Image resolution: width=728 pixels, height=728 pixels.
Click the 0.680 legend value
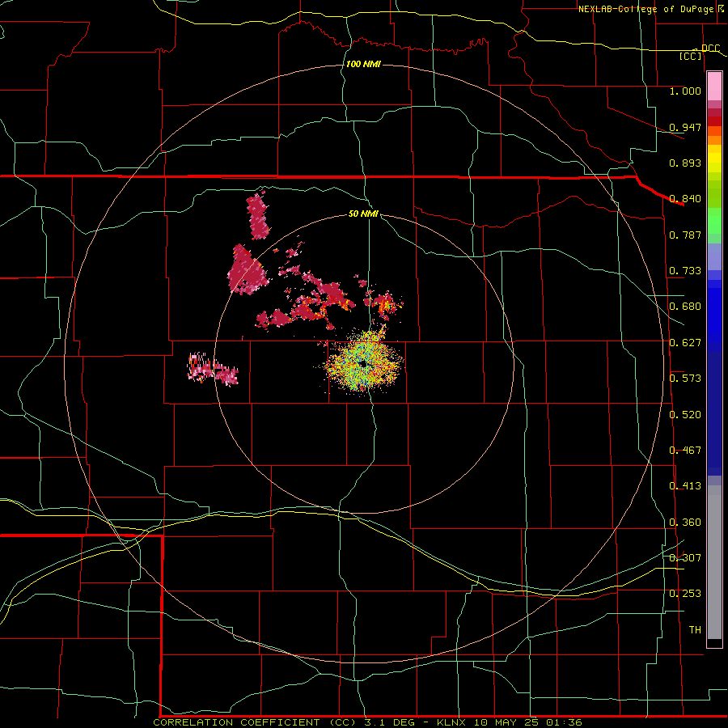[685, 307]
